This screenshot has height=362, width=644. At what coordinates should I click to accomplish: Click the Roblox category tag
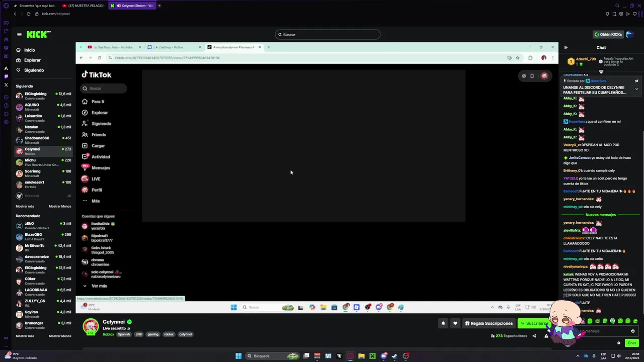point(108,334)
